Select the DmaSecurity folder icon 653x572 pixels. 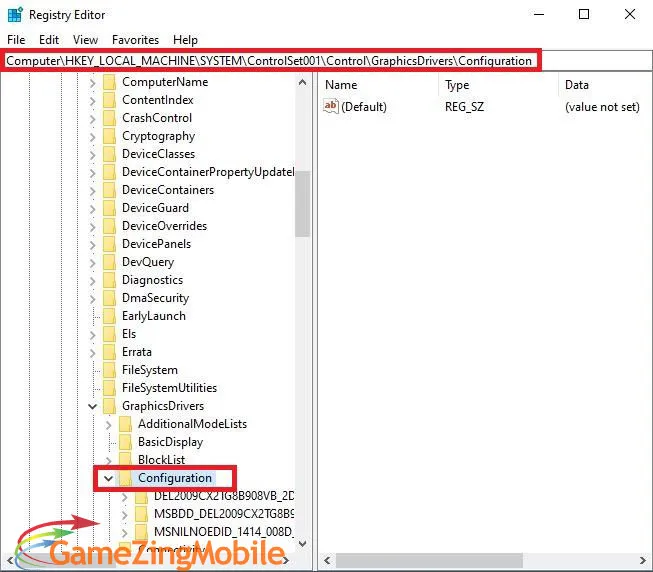[109, 298]
